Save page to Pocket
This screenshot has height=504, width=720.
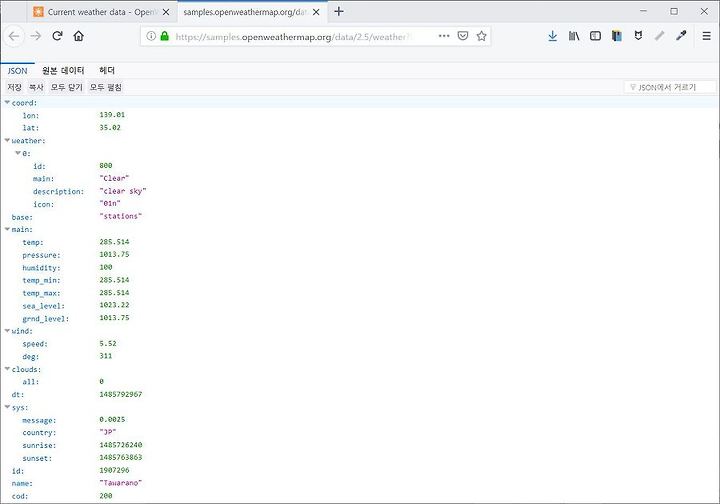pos(463,36)
